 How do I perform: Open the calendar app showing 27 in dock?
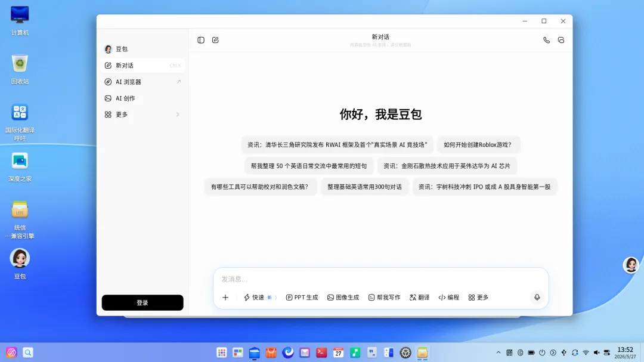(338, 352)
